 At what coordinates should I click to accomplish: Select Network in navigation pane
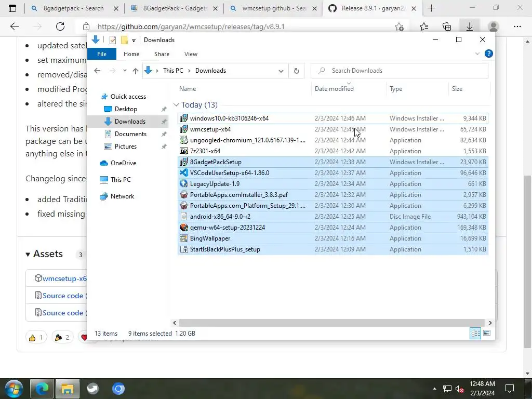tap(122, 196)
